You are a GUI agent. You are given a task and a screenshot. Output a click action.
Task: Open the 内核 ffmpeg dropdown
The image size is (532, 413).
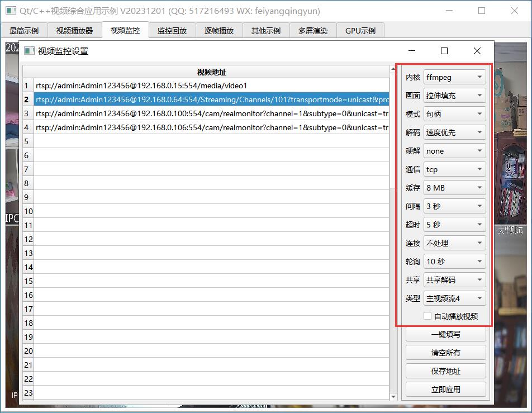[x=454, y=77]
